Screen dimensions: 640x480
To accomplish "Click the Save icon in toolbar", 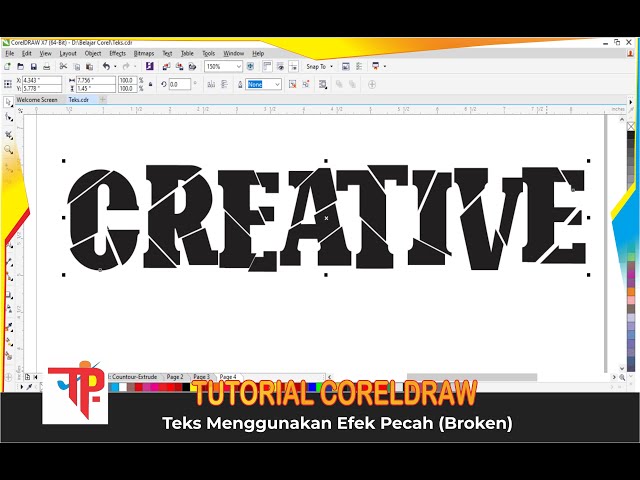I will pyautogui.click(x=34, y=66).
